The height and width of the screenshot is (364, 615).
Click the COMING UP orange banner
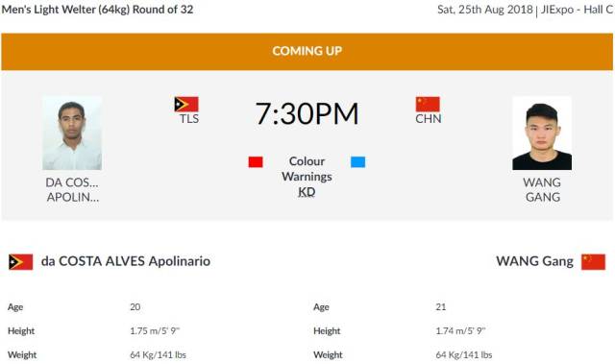coord(307,52)
